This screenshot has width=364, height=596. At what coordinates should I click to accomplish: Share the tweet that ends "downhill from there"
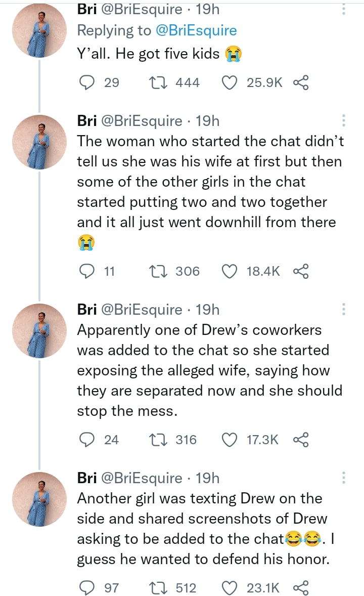coord(301,272)
